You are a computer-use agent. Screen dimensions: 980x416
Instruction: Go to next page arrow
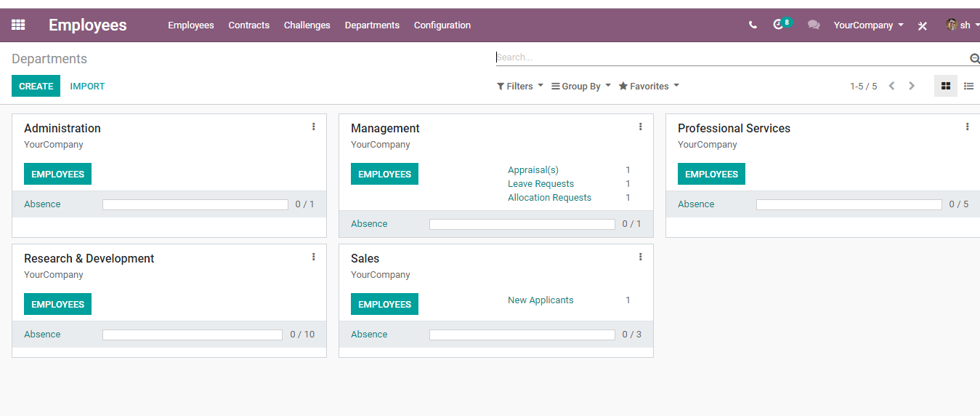click(x=912, y=86)
